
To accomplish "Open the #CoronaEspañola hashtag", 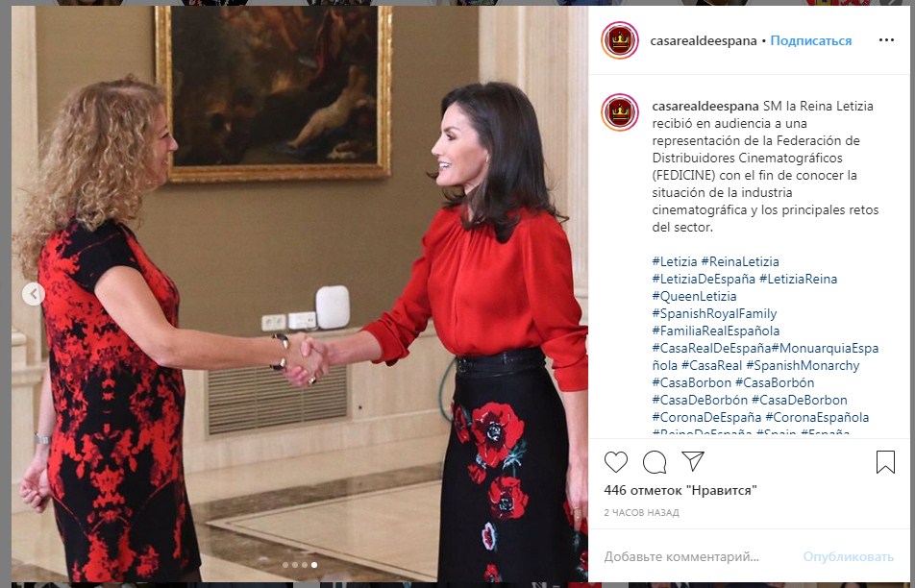I will pos(817,418).
